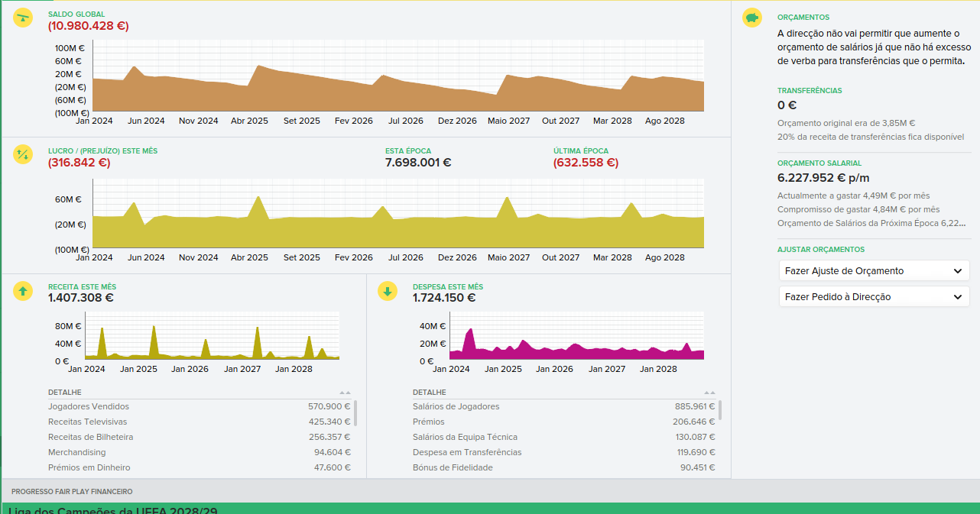Click the Saldo Global balance scale icon
This screenshot has width=980, height=514.
24,18
